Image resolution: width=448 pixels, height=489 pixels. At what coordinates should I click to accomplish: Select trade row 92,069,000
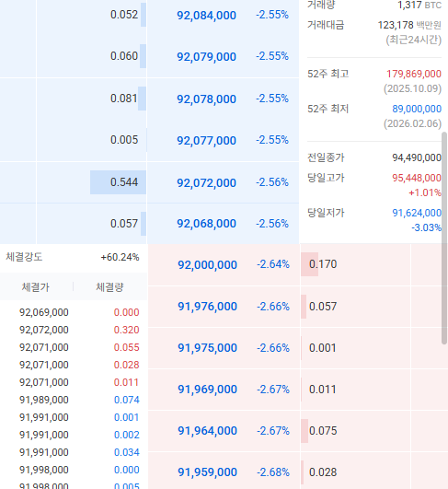tap(74, 312)
